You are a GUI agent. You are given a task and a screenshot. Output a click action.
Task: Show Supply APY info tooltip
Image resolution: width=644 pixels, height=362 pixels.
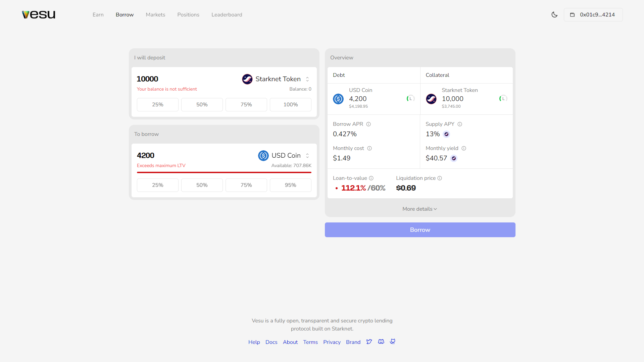click(460, 124)
